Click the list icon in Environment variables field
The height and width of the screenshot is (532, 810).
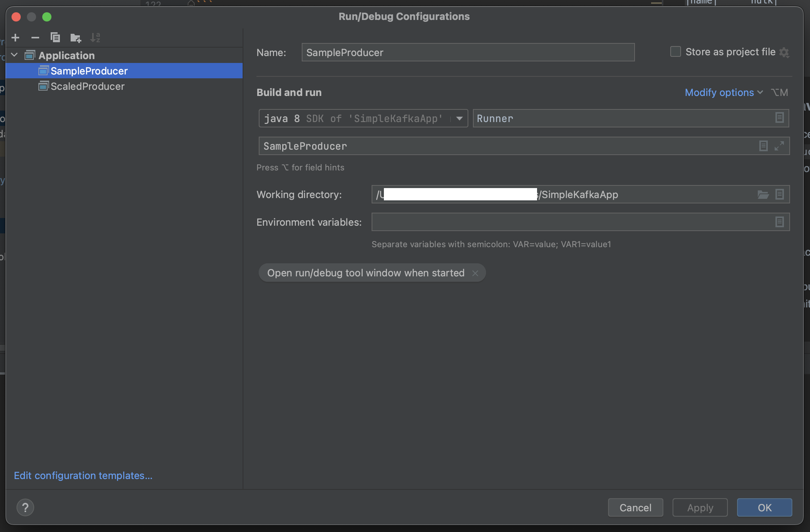click(779, 222)
